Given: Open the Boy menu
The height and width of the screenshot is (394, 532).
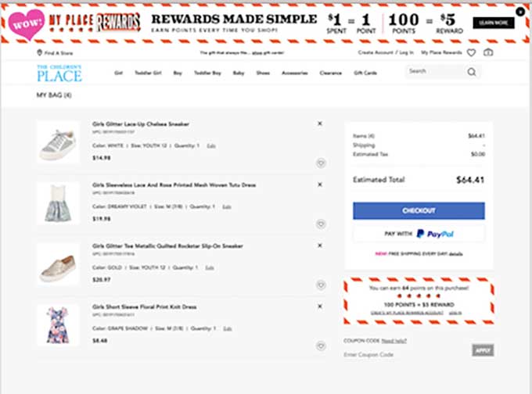Looking at the screenshot, I should [x=178, y=73].
